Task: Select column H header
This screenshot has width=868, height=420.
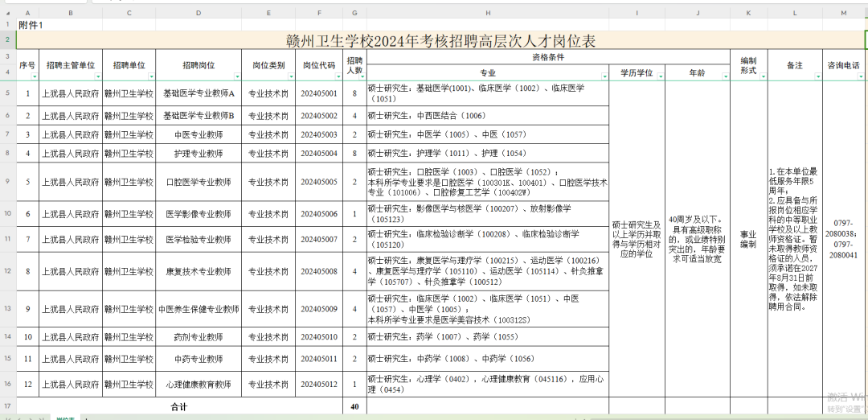Action: (488, 13)
